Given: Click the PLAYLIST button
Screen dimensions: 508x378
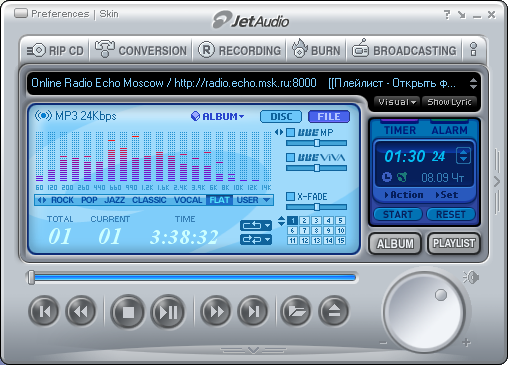Looking at the screenshot, I should [x=454, y=243].
